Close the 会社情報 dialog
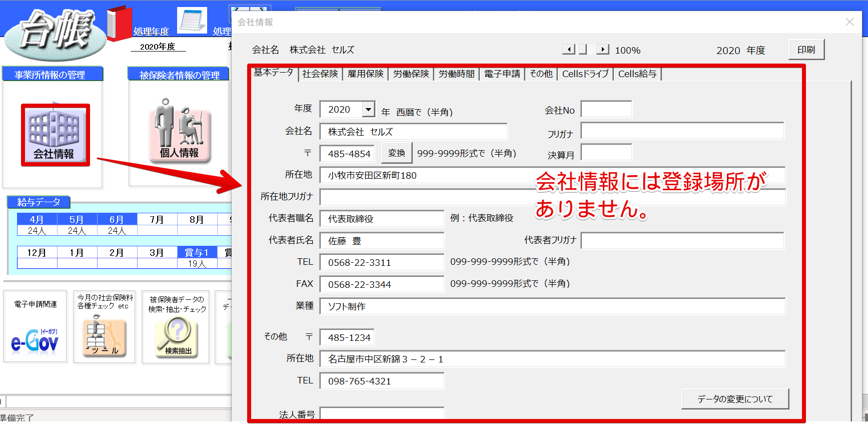 coord(849,22)
